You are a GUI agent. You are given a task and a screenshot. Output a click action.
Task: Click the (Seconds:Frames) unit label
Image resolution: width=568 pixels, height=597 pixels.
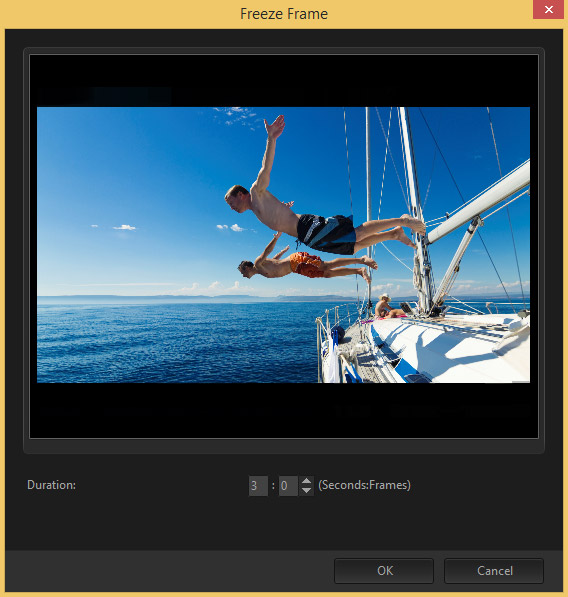tap(364, 485)
